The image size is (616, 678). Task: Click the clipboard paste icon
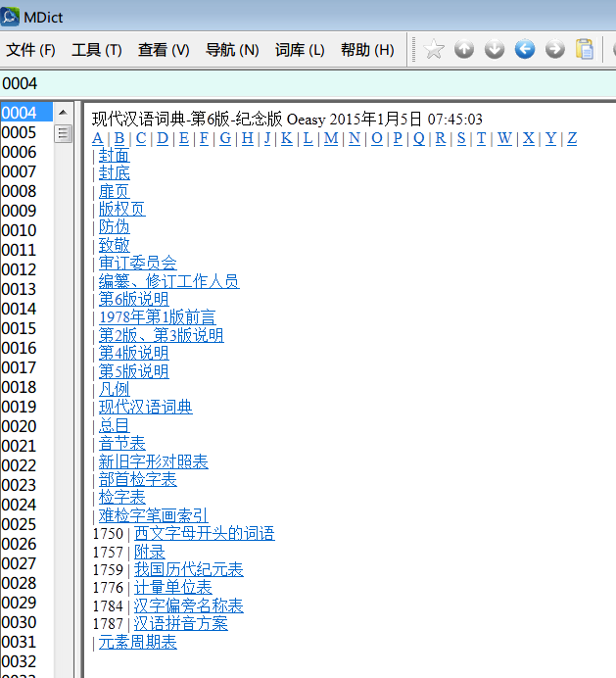click(x=585, y=49)
